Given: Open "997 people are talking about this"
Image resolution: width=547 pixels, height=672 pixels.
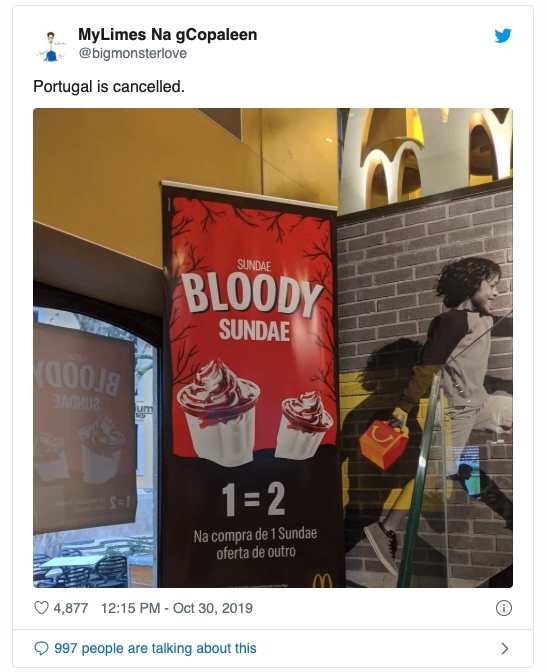Looking at the screenshot, I should [x=155, y=648].
